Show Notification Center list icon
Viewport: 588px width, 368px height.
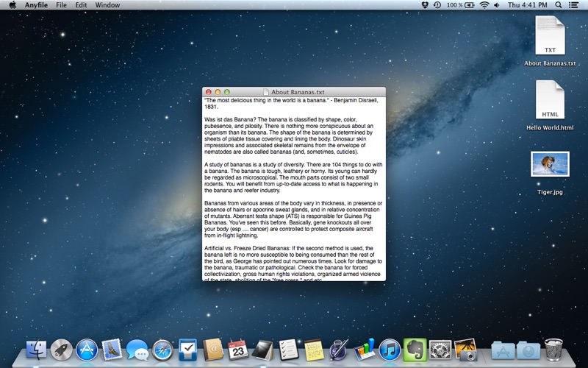click(x=575, y=5)
